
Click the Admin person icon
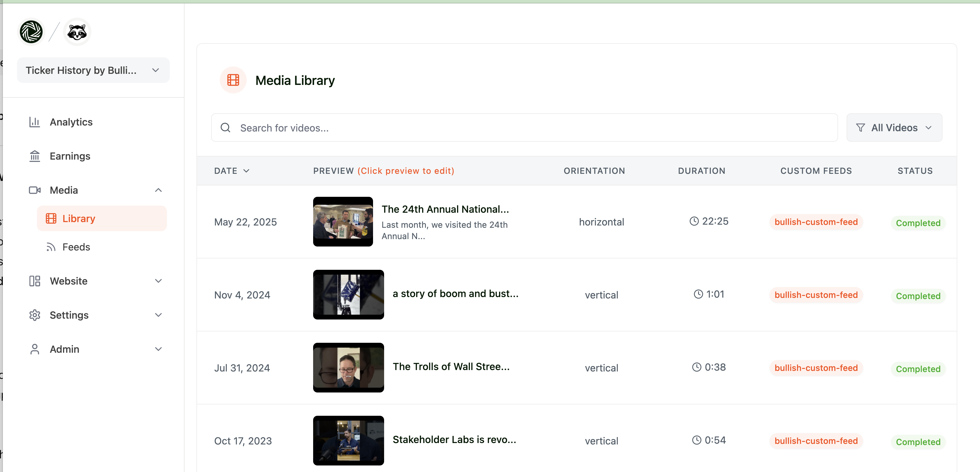click(x=35, y=349)
